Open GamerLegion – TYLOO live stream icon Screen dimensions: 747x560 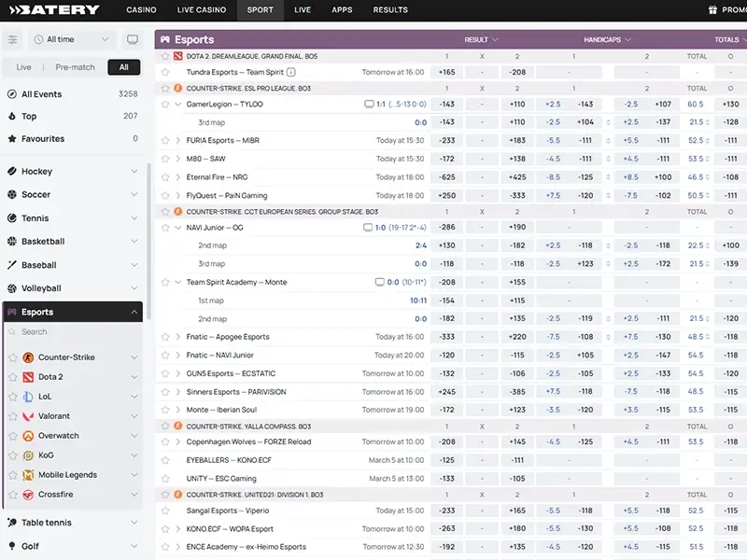pyautogui.click(x=369, y=105)
